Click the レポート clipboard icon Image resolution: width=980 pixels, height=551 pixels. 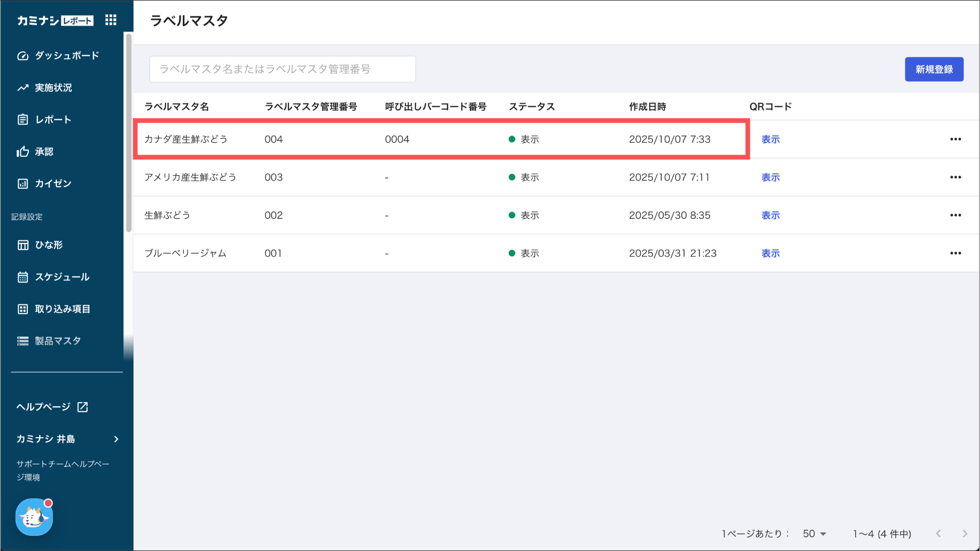[x=22, y=120]
